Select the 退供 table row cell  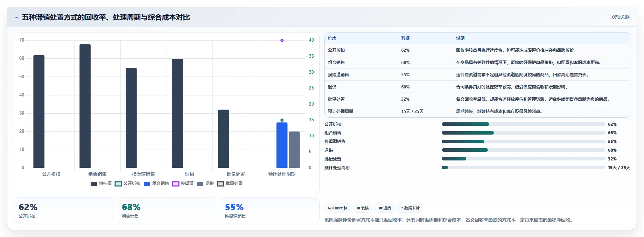332,87
